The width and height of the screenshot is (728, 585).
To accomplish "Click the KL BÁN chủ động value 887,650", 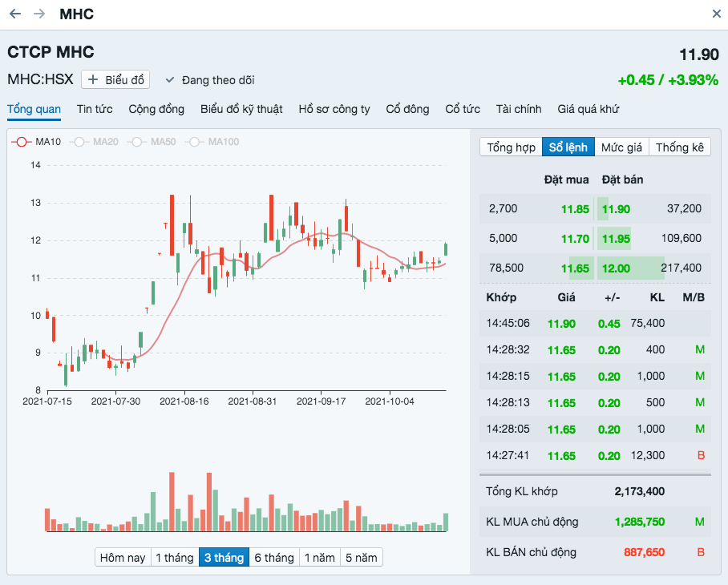I will (644, 552).
